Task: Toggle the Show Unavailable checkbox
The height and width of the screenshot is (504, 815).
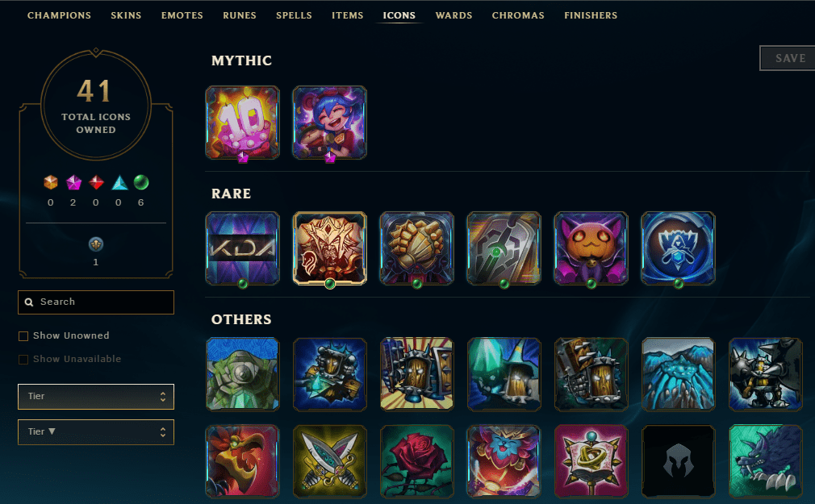Action: pos(23,360)
